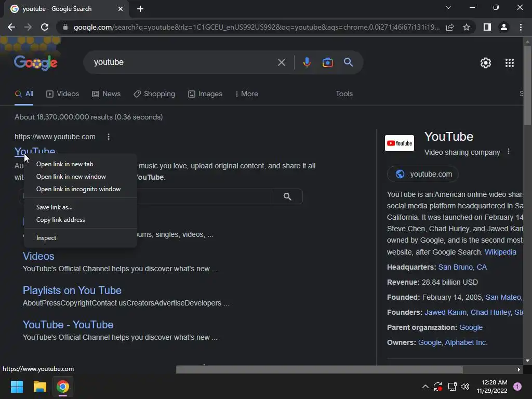
Task: Submit the search with the magnifier icon
Action: (349, 62)
